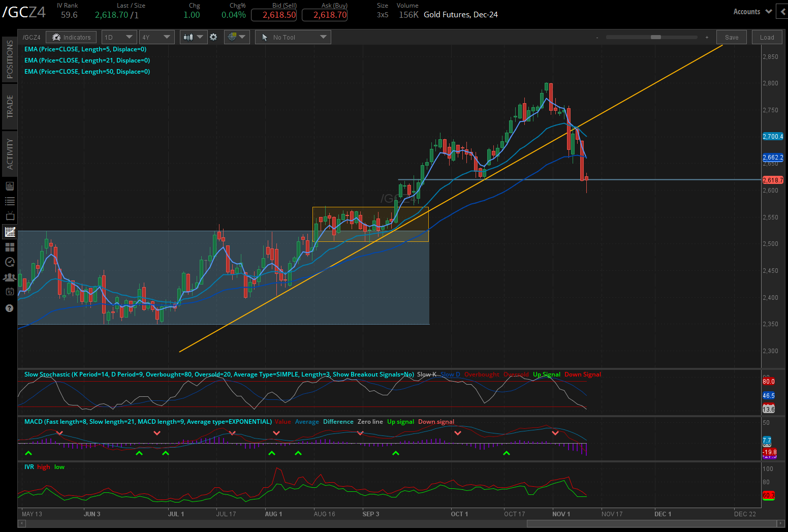Adjust the chart zoom slider handle
This screenshot has height=532, width=788.
(656, 37)
